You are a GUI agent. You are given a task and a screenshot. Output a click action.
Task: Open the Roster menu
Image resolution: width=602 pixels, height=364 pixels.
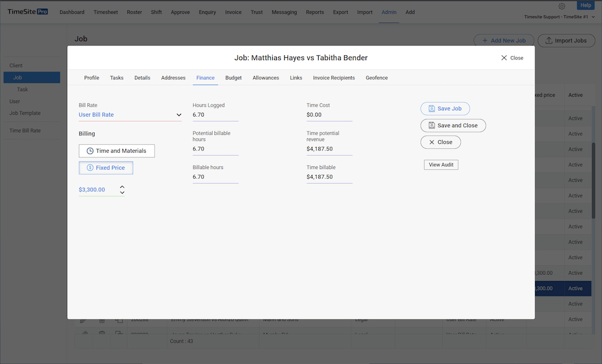[134, 12]
